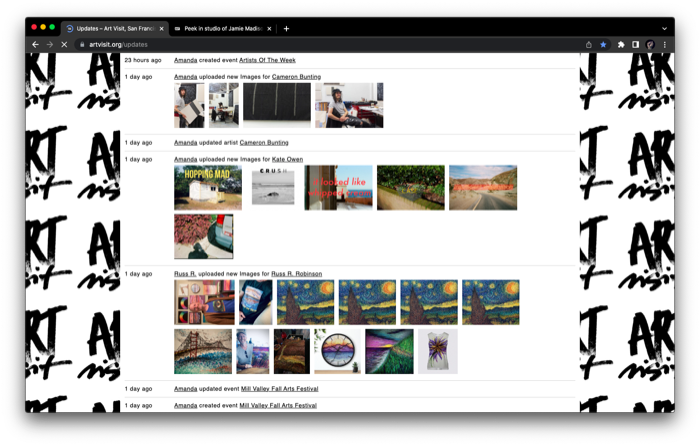Open the dark brown painting beside the clock

tap(292, 351)
